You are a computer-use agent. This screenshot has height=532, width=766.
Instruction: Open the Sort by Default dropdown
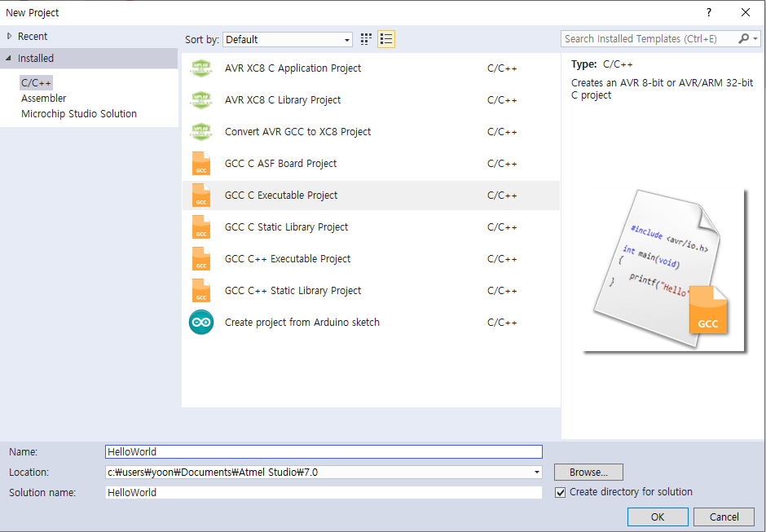click(x=288, y=40)
